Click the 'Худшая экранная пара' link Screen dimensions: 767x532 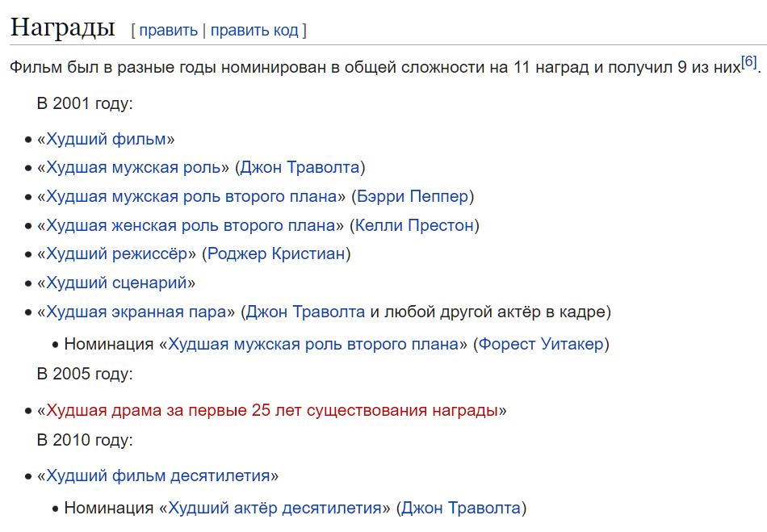click(x=136, y=312)
